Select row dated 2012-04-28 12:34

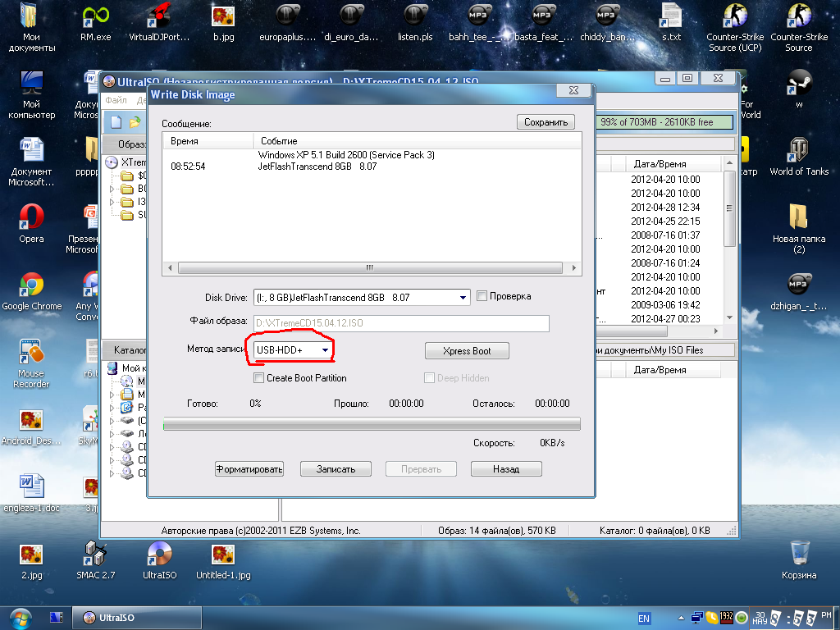click(665, 208)
